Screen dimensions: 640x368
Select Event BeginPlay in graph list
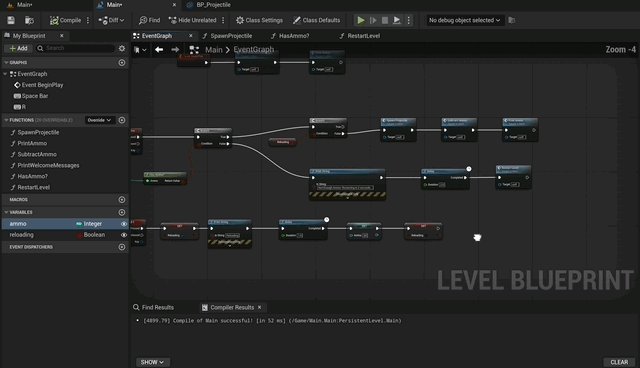point(42,85)
